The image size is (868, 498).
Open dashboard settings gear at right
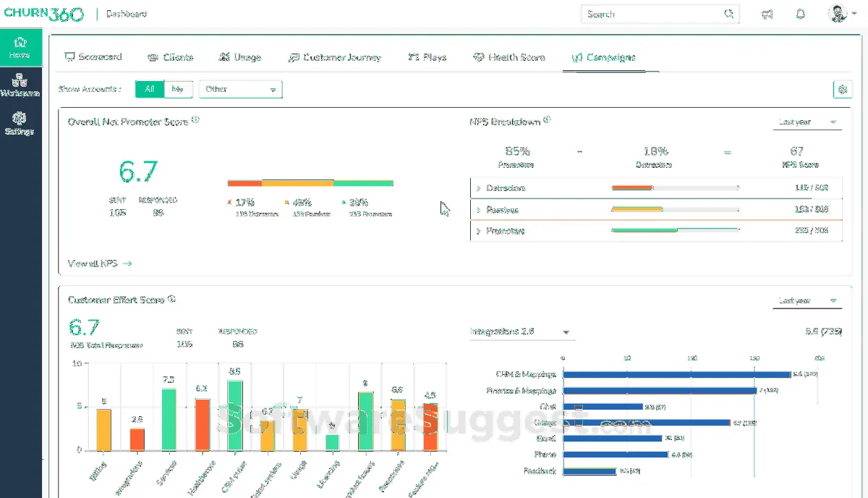coord(842,90)
